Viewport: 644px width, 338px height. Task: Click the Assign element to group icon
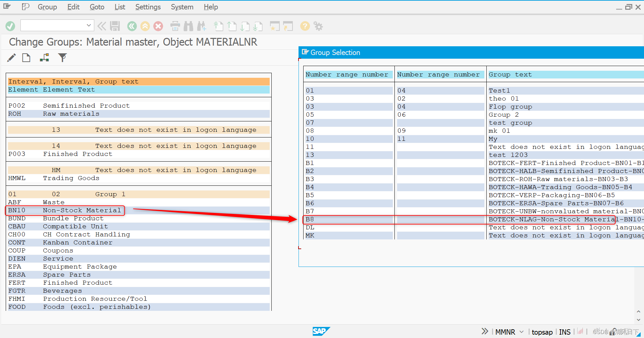pos(44,58)
